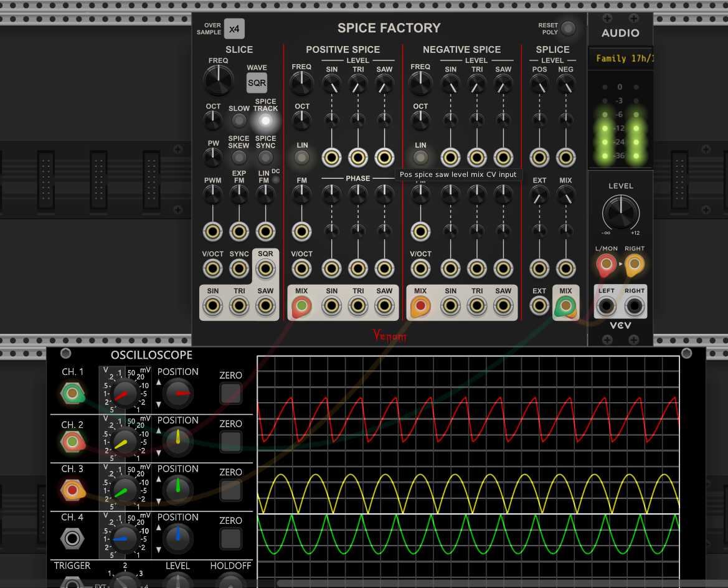
Task: Toggle the SPICE SYNC button
Action: (x=265, y=158)
